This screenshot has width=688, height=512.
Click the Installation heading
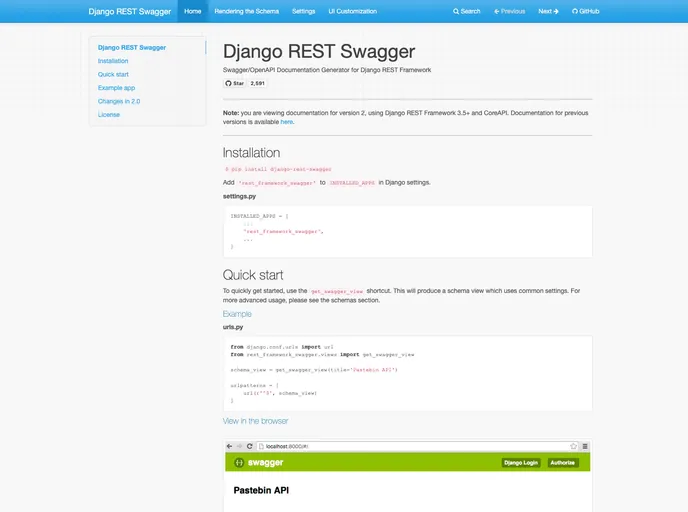coord(251,153)
